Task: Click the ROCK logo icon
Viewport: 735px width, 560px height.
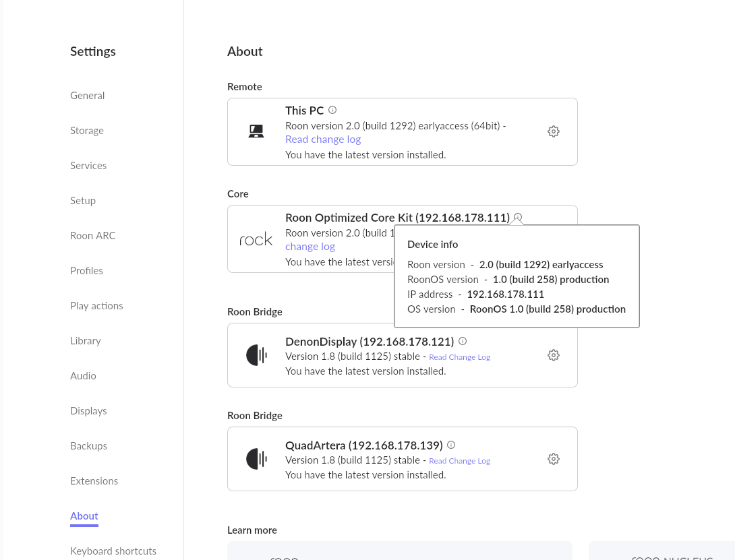Action: tap(256, 239)
